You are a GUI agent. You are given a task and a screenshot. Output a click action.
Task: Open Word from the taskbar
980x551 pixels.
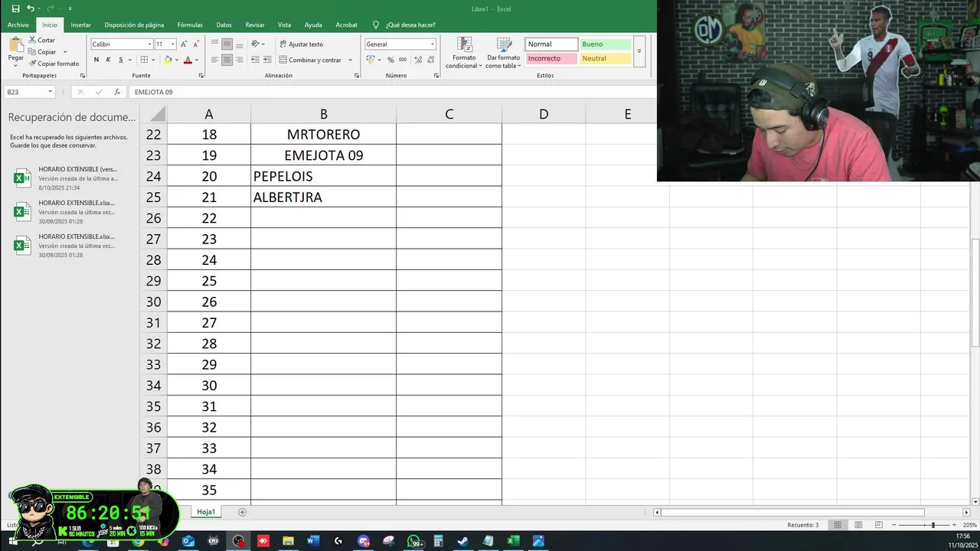point(313,541)
